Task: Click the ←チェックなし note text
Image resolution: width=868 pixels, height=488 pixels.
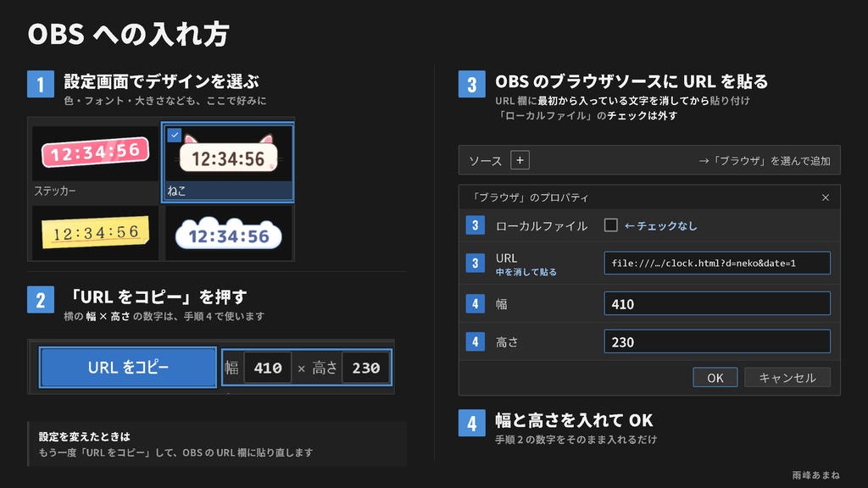Action: point(661,225)
